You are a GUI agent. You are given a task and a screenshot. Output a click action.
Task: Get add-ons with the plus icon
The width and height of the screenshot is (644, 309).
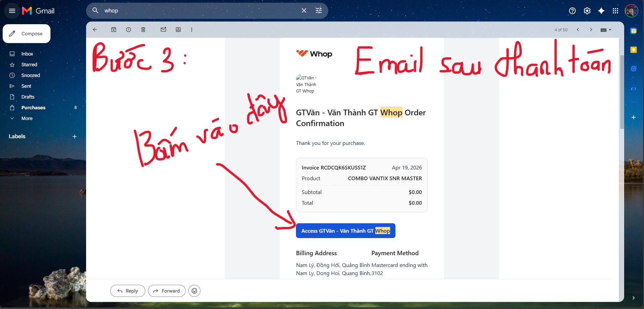[x=634, y=117]
